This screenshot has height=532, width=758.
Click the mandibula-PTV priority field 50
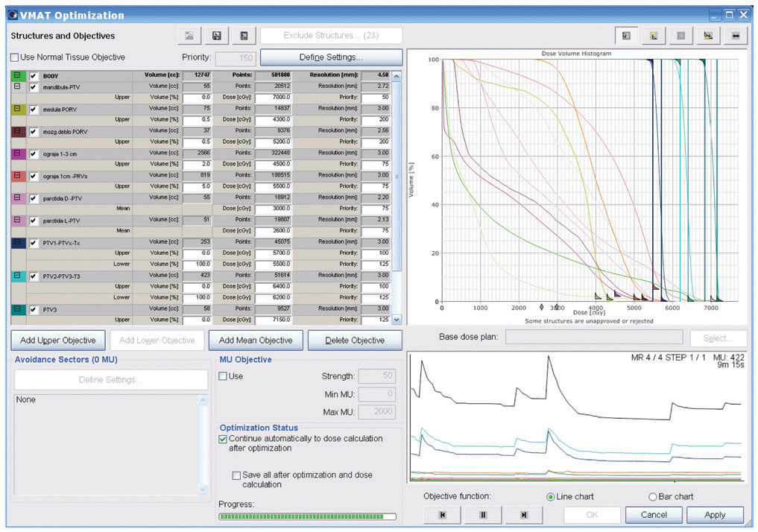tap(376, 98)
